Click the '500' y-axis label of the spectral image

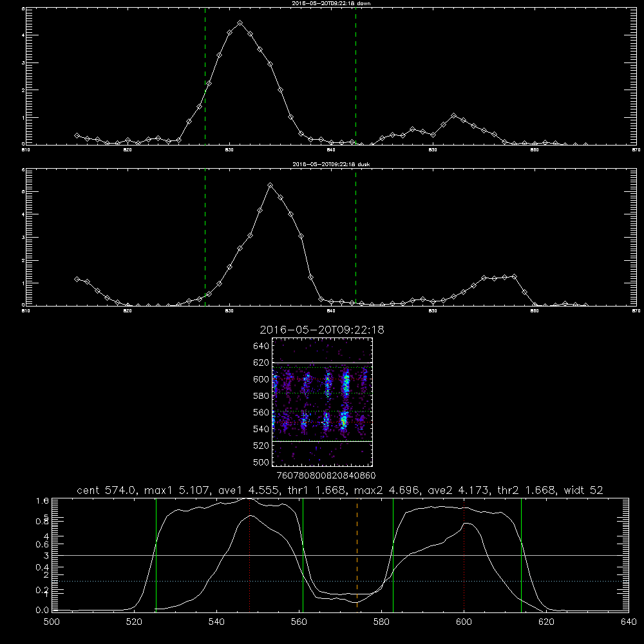click(x=261, y=462)
